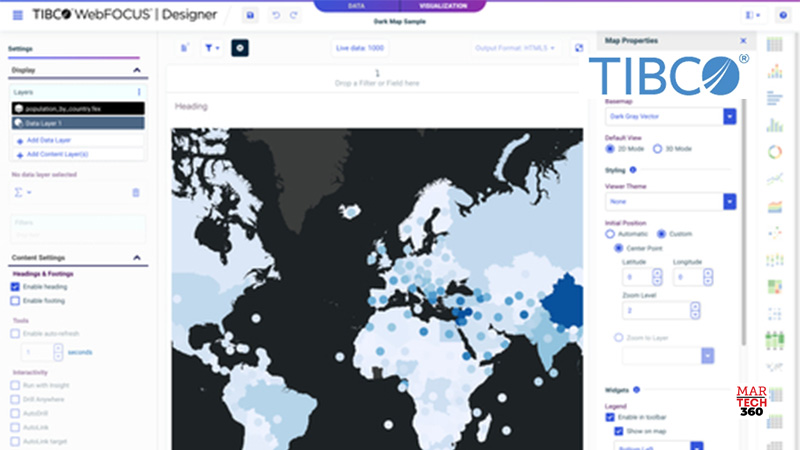Image resolution: width=800 pixels, height=450 pixels.
Task: Select the horizontal bar chart type
Action: (x=774, y=98)
